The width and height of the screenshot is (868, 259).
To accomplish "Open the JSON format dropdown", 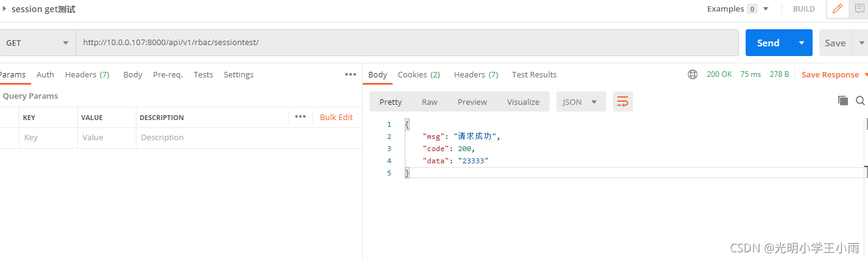I will tap(581, 102).
